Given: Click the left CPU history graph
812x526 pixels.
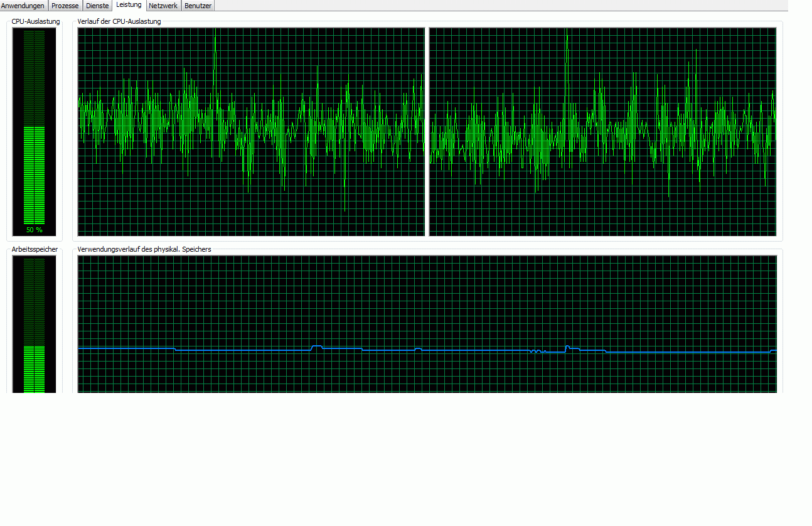Looking at the screenshot, I should [x=251, y=132].
